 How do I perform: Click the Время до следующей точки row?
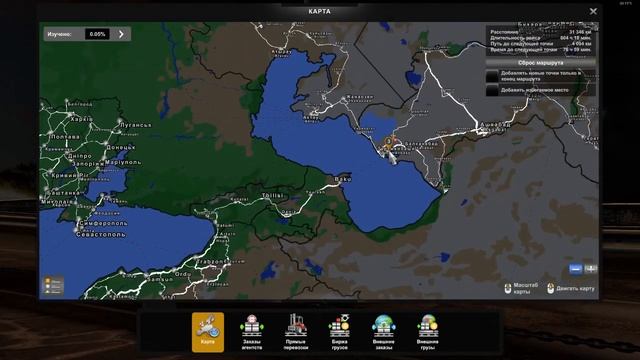(540, 49)
